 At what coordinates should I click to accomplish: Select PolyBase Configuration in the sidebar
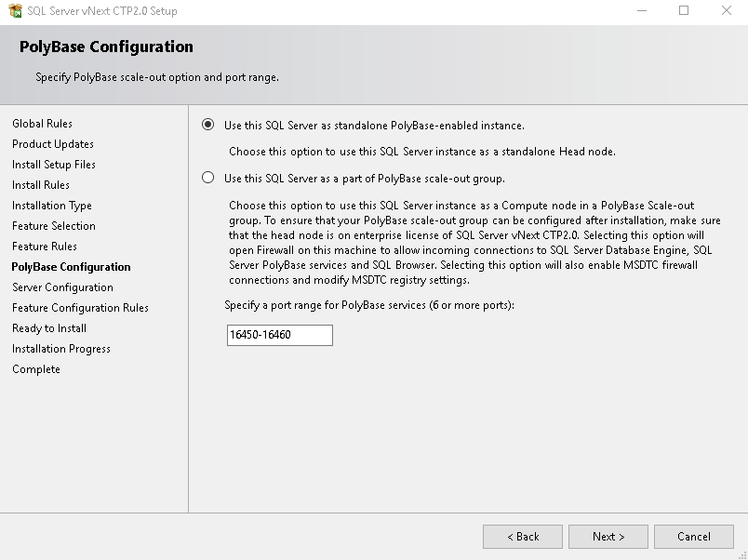pyautogui.click(x=71, y=267)
